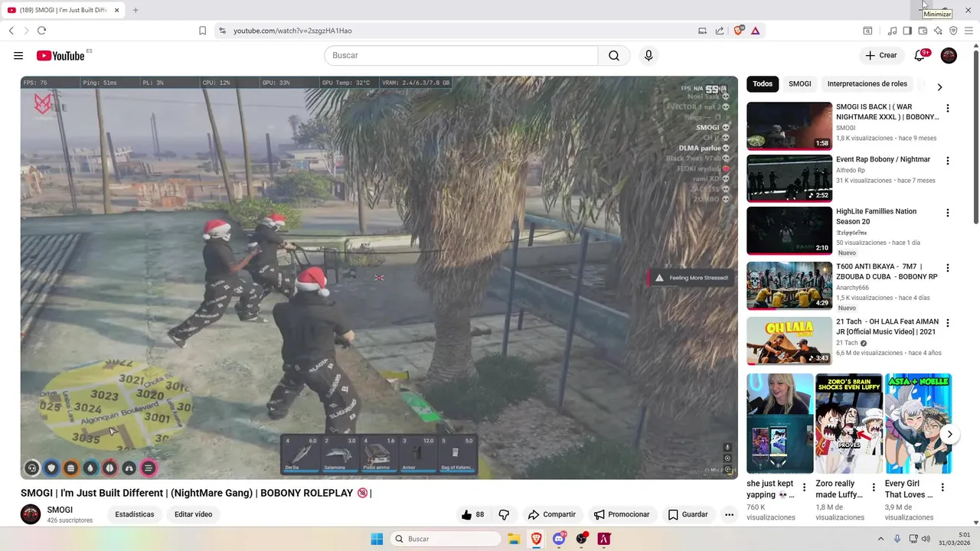
Task: Click the share page icon in address bar
Action: (720, 31)
